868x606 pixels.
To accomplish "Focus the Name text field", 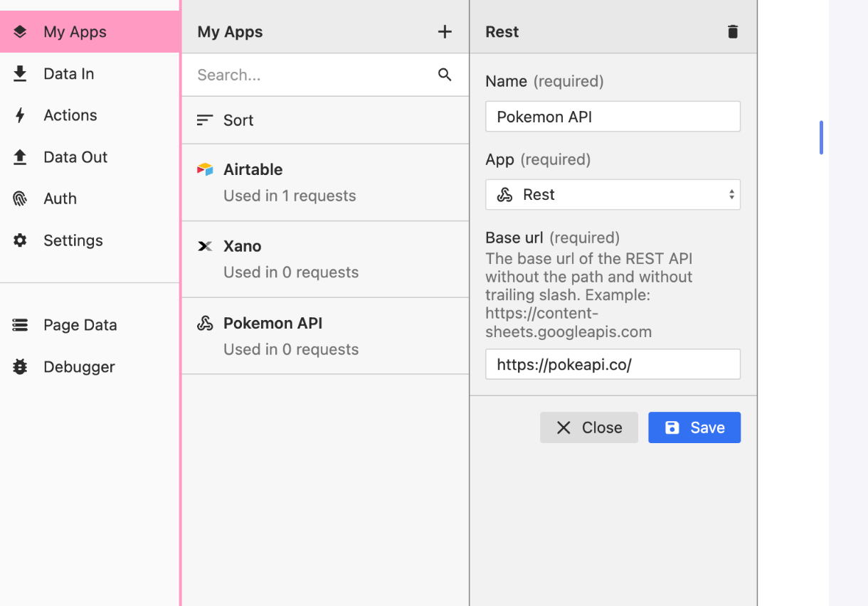I will (613, 117).
